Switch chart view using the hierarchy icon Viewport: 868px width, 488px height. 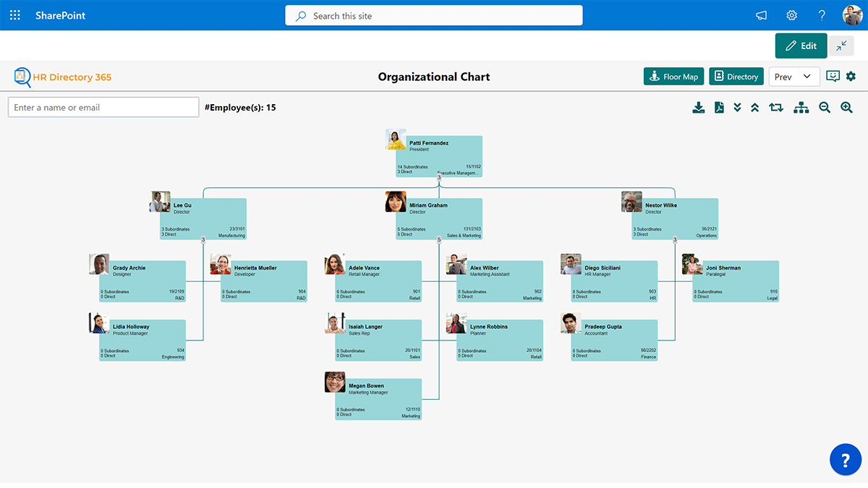point(801,107)
